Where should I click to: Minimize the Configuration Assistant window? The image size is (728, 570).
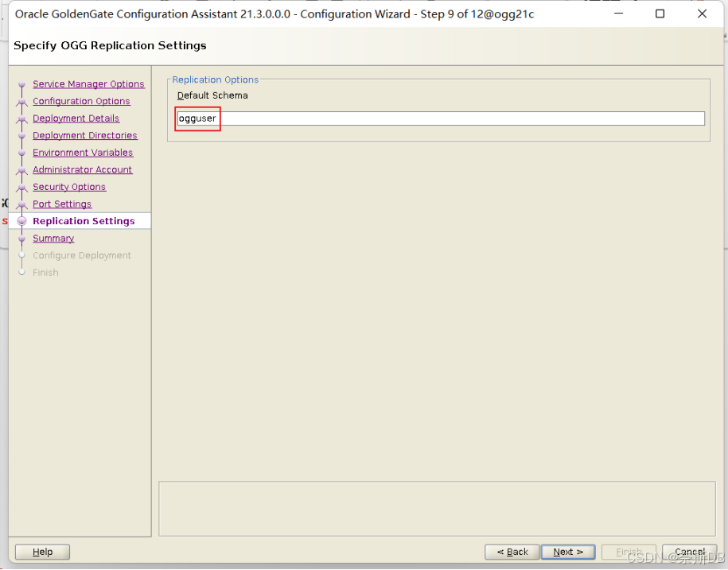618,14
